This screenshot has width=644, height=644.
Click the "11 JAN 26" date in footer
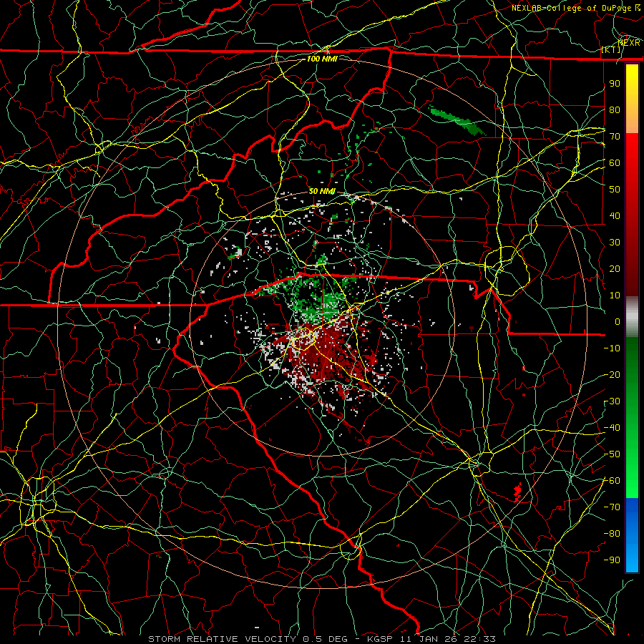(429, 639)
